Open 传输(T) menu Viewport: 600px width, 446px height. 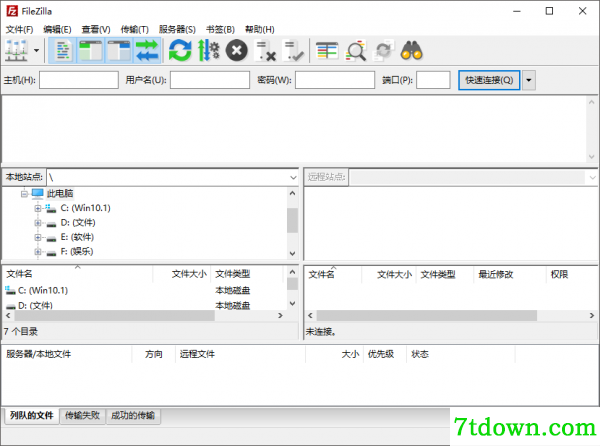point(134,29)
